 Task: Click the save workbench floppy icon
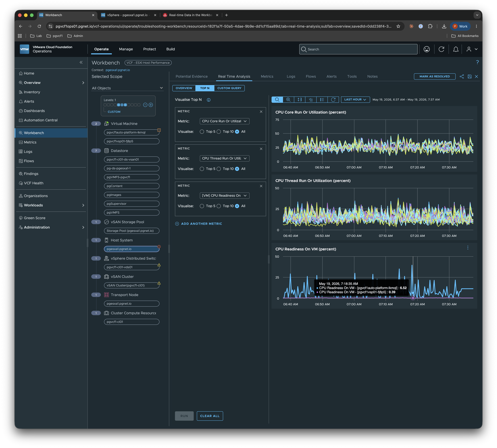coord(469,77)
